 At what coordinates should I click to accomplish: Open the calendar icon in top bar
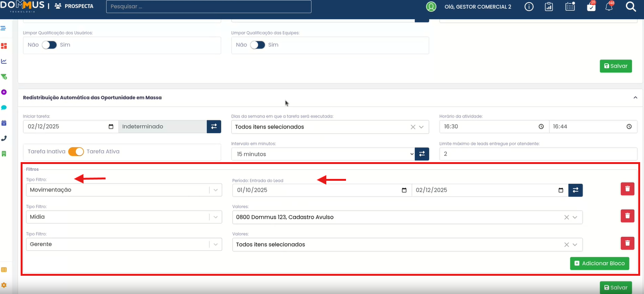pos(570,7)
